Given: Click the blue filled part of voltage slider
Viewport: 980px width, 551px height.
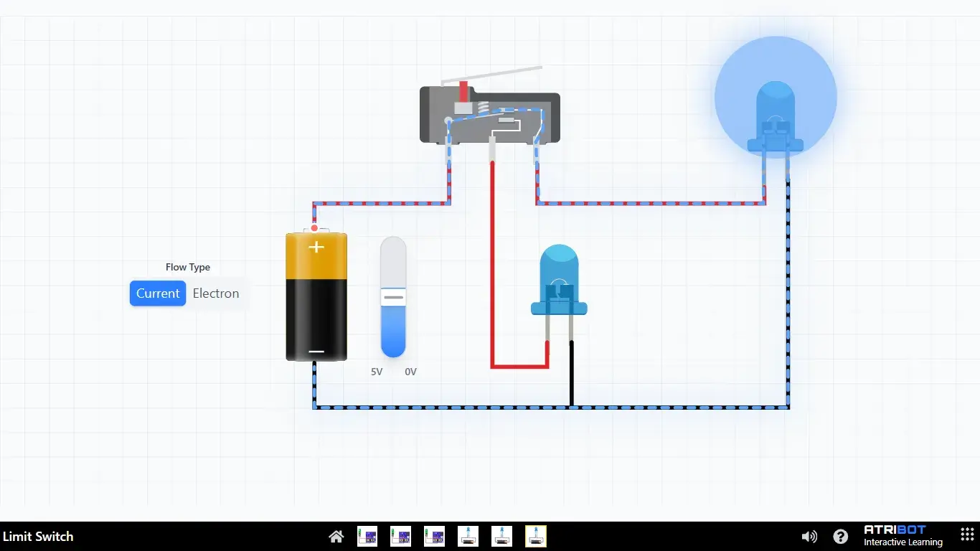Looking at the screenshot, I should click(x=393, y=331).
